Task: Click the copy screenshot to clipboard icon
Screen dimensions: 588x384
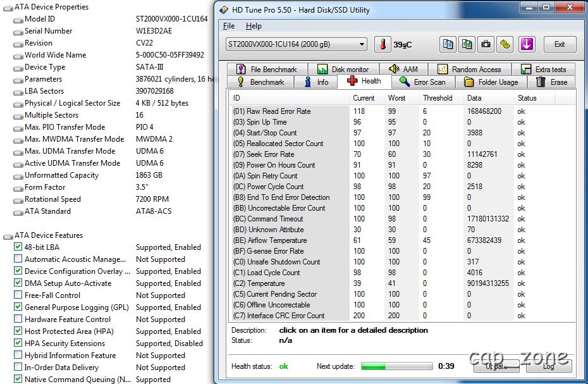Action: pos(467,44)
